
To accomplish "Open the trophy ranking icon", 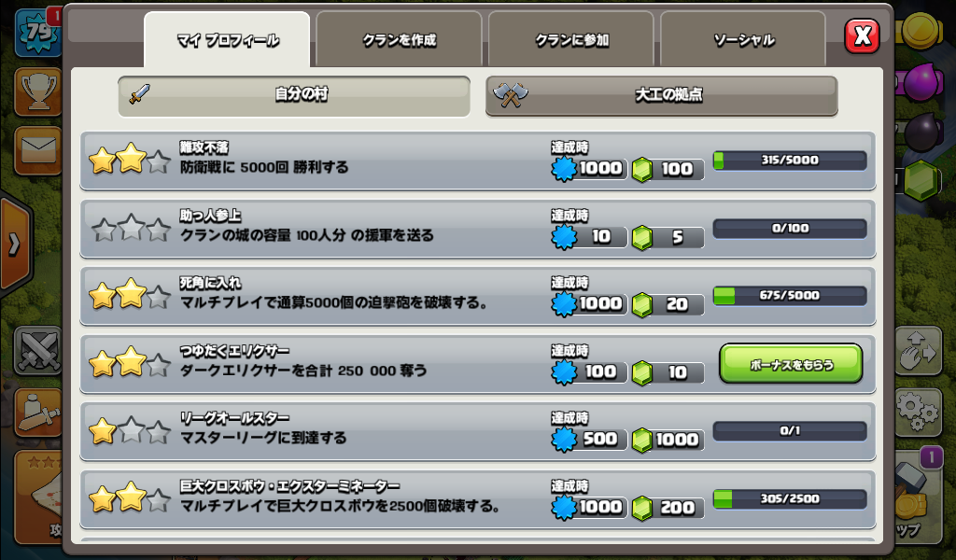I will (38, 92).
